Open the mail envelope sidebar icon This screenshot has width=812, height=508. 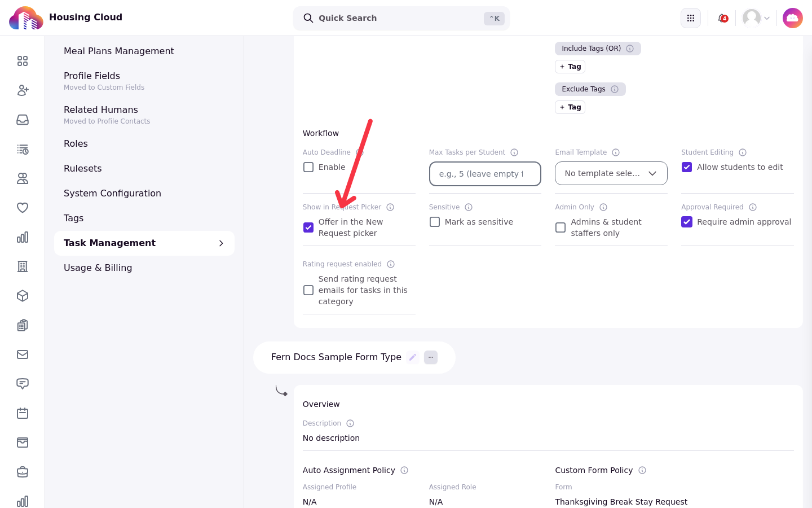[x=23, y=354]
